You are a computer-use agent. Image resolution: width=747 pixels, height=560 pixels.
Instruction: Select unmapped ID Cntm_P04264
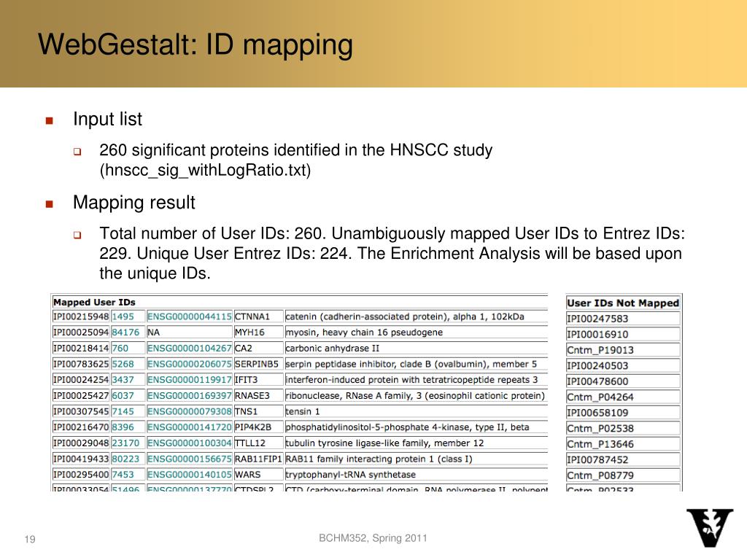[x=600, y=397]
